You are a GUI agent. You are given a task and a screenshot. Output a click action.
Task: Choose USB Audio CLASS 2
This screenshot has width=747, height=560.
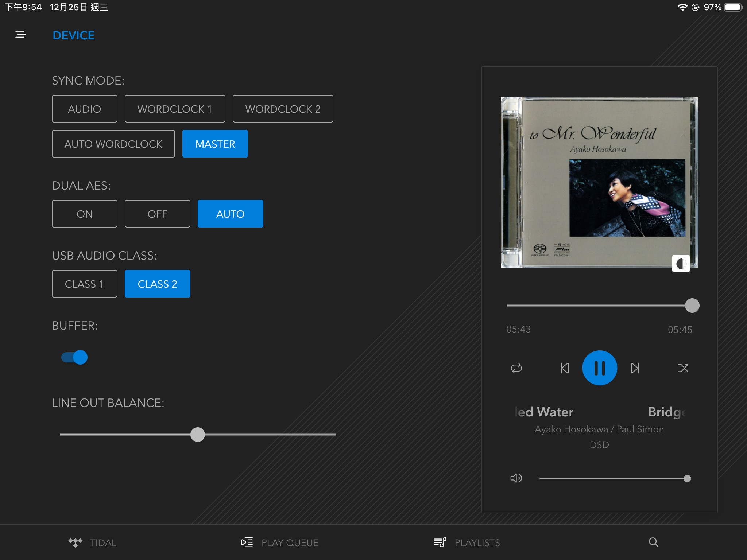pos(158,284)
